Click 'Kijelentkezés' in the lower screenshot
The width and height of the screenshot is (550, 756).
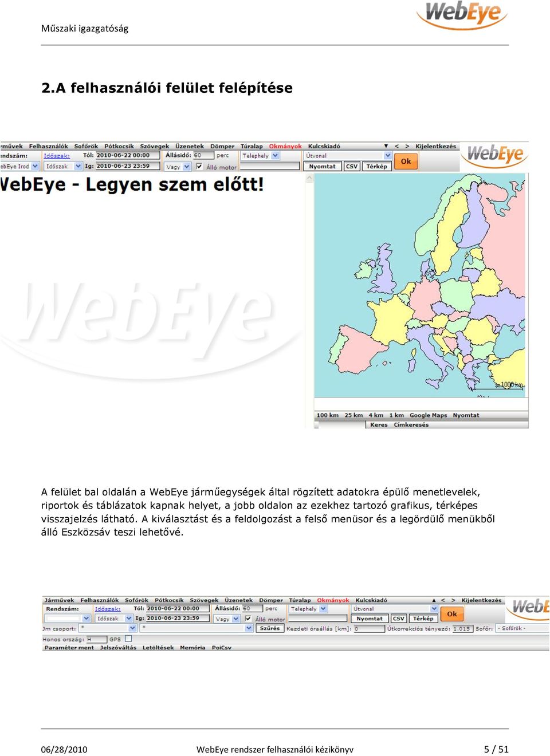(481, 601)
